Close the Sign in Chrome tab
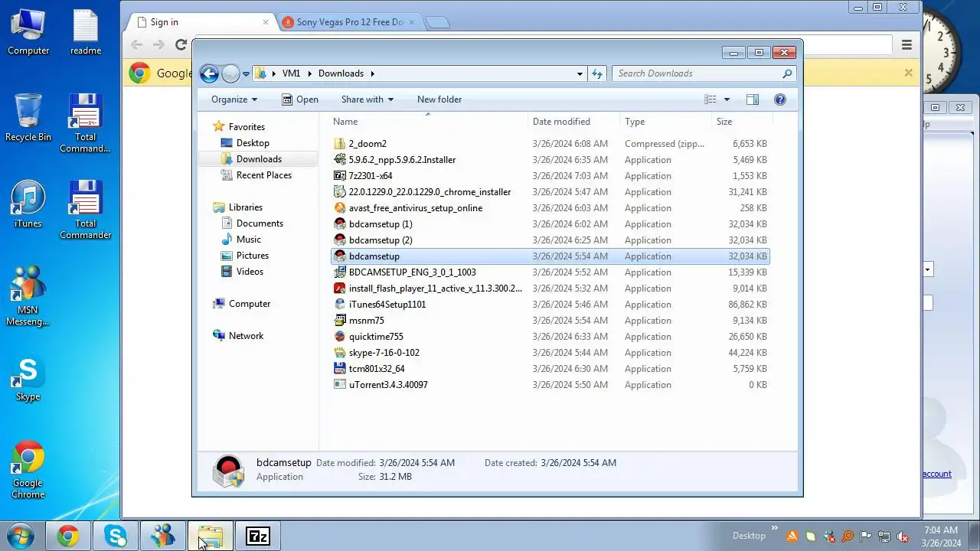Image resolution: width=980 pixels, height=551 pixels. pyautogui.click(x=266, y=22)
